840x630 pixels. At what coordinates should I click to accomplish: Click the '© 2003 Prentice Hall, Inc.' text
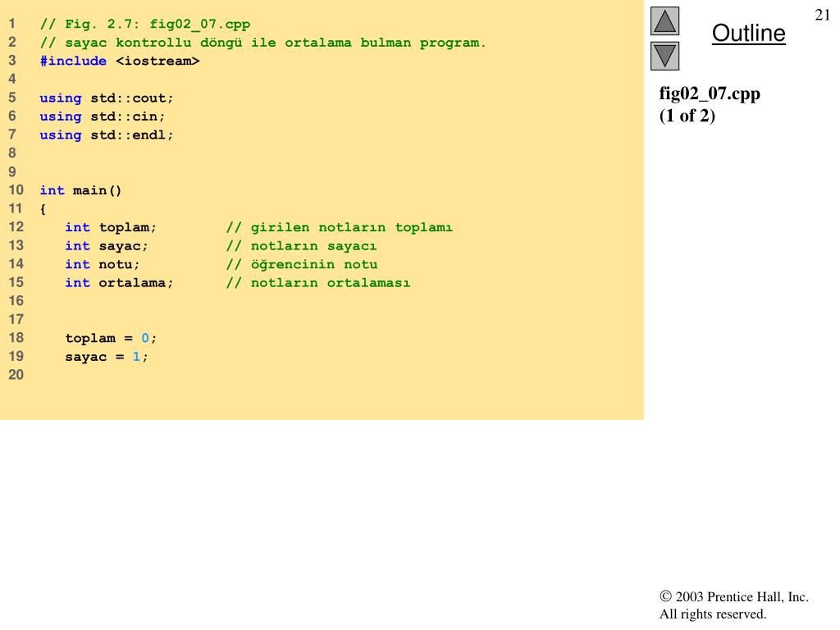pyautogui.click(x=734, y=597)
